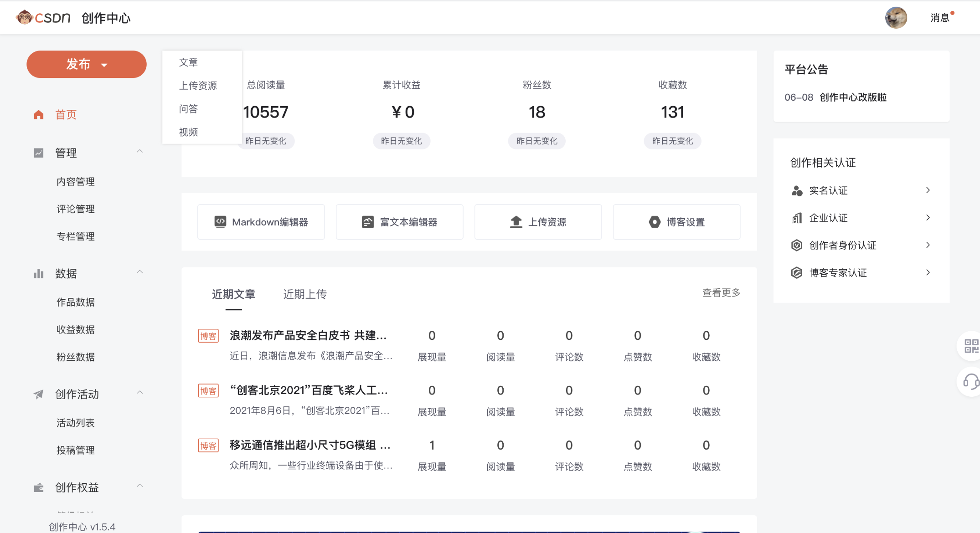Open the 创作中心改版啦 announcement
Viewport: 980px width, 533px height.
pos(851,97)
